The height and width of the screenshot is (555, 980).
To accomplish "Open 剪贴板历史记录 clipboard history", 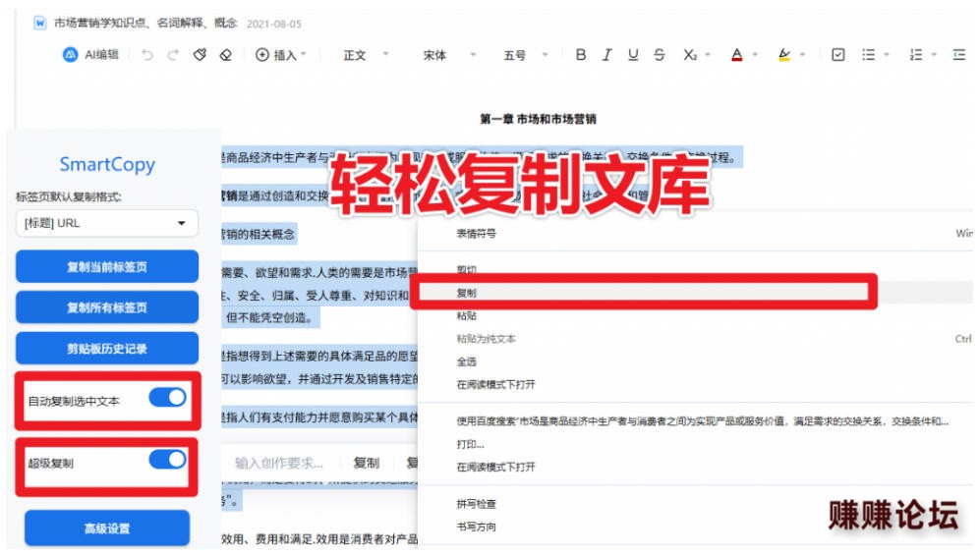I will 107,349.
